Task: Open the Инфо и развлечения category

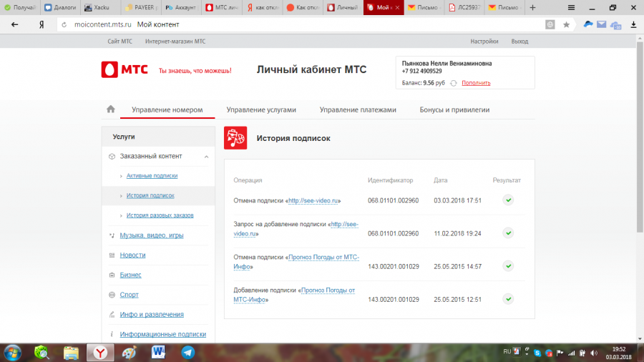Action: point(152,314)
